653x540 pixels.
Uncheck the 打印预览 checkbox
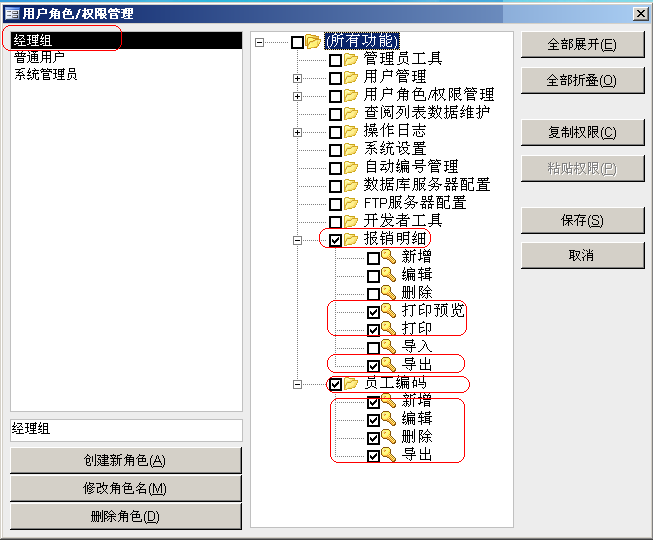coord(373,312)
